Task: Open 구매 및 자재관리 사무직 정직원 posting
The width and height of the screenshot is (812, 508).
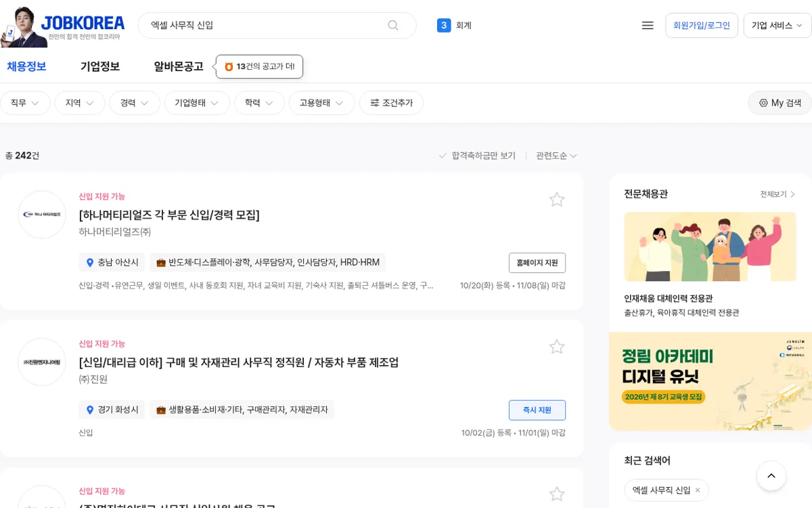Action: (x=239, y=362)
